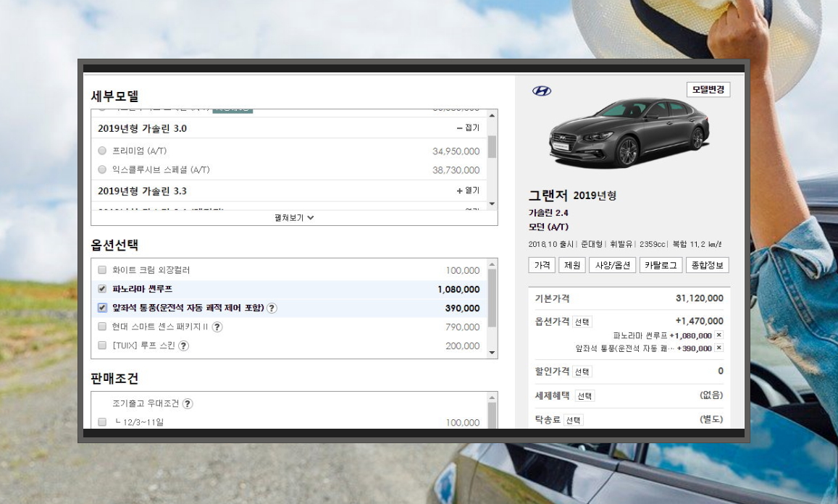Click 옵션선택 list scrollbar thumb
Screen dimensions: 838x504
[x=493, y=298]
